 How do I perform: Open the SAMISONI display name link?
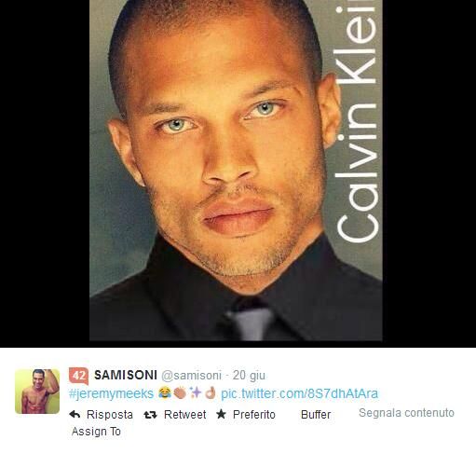click(126, 375)
